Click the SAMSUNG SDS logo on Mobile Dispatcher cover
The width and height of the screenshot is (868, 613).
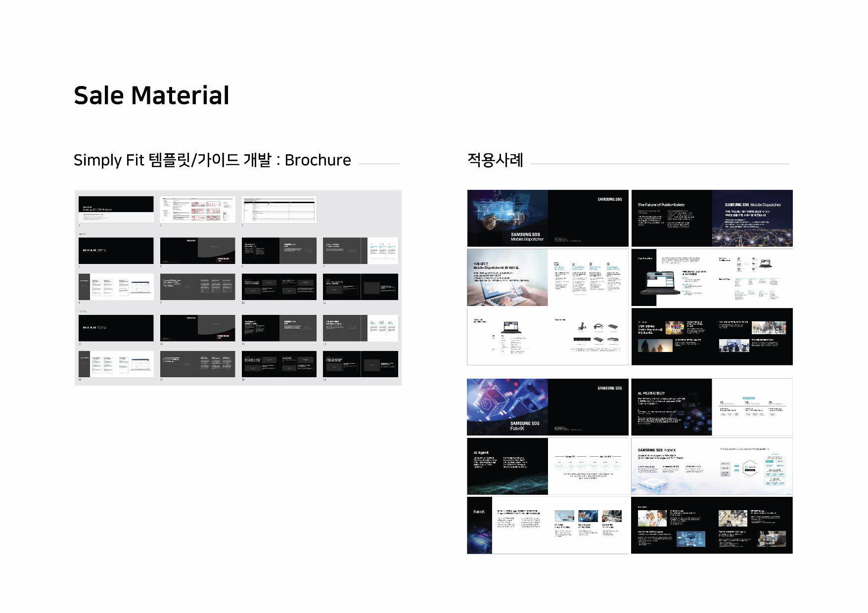[x=609, y=199]
